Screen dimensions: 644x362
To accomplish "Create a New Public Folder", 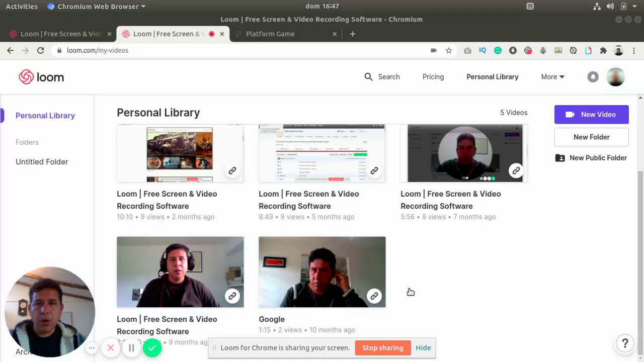I will point(591,158).
